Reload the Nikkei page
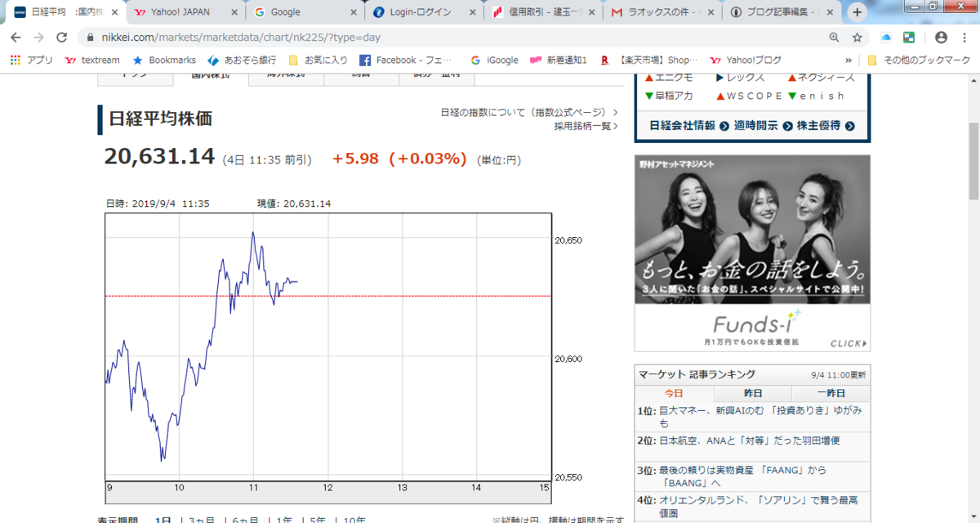 click(x=61, y=38)
